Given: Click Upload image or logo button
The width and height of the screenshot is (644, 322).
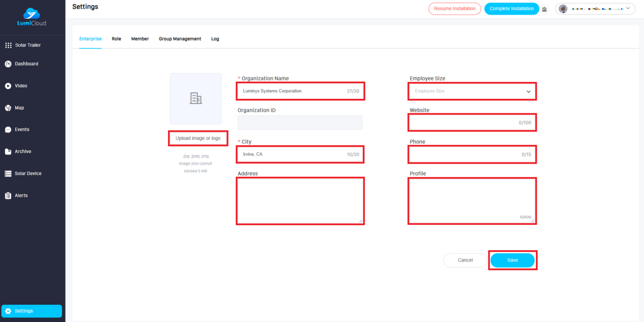Looking at the screenshot, I should [198, 138].
